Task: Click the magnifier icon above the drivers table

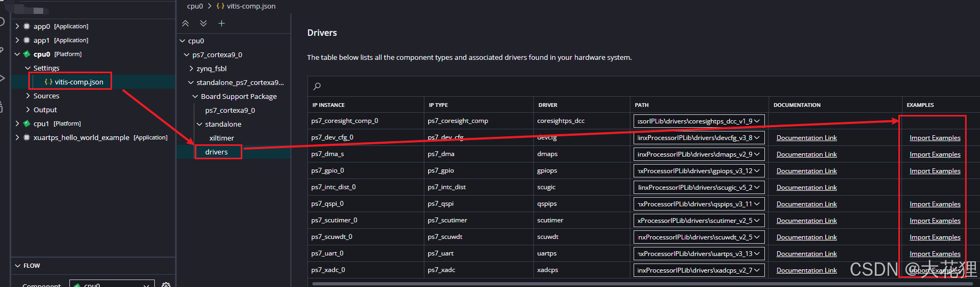Action: point(317,86)
